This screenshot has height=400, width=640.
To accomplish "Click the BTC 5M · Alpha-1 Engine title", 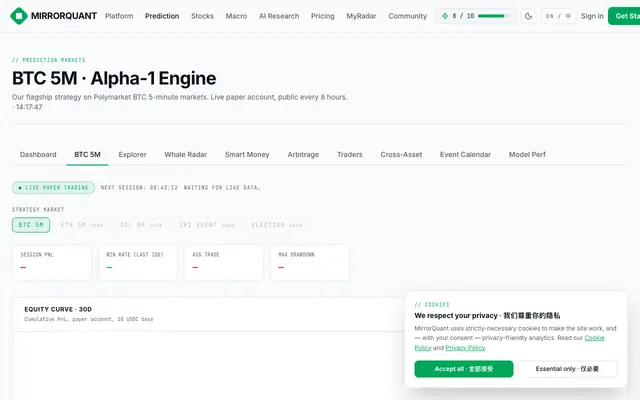I will [114, 78].
